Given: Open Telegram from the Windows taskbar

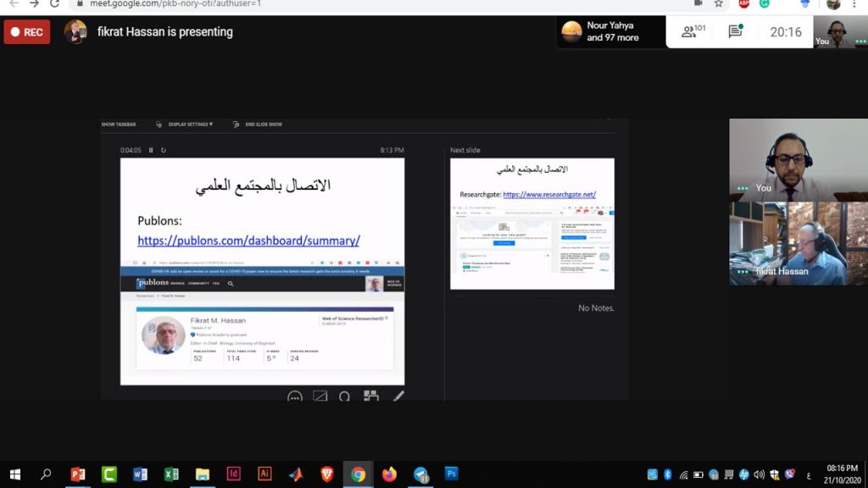Looking at the screenshot, I should coord(420,474).
